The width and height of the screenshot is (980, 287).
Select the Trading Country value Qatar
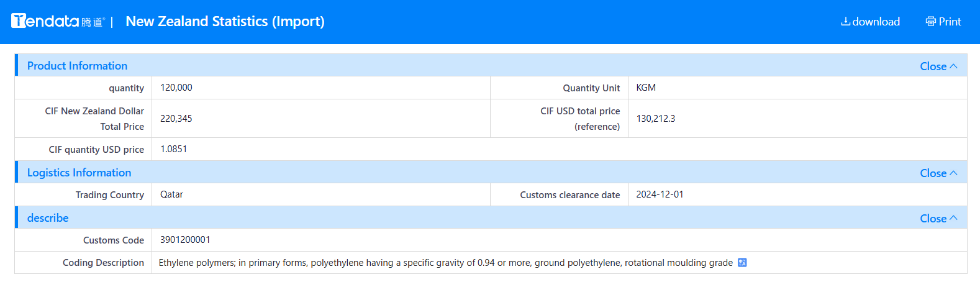point(171,194)
